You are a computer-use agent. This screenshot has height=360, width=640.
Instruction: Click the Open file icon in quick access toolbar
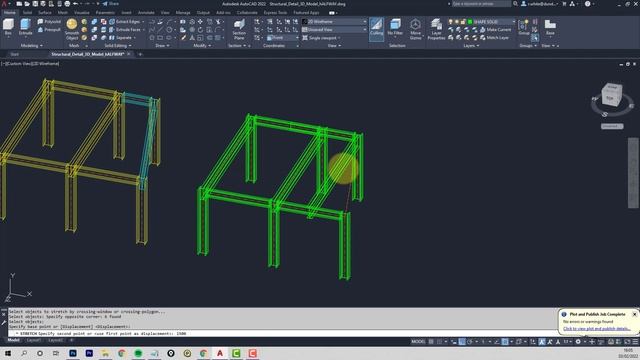[x=27, y=4]
